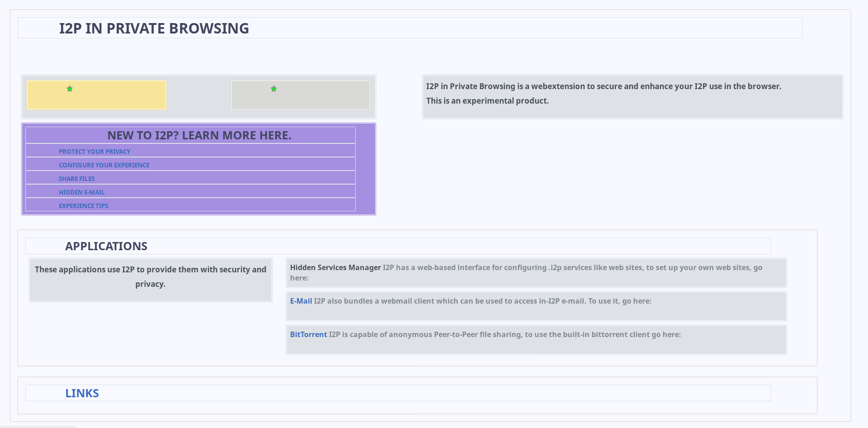Viewport: 868px width, 428px height.
Task: Click the NEW TO I2P? LEARN MORE HERE heading
Action: 200,135
